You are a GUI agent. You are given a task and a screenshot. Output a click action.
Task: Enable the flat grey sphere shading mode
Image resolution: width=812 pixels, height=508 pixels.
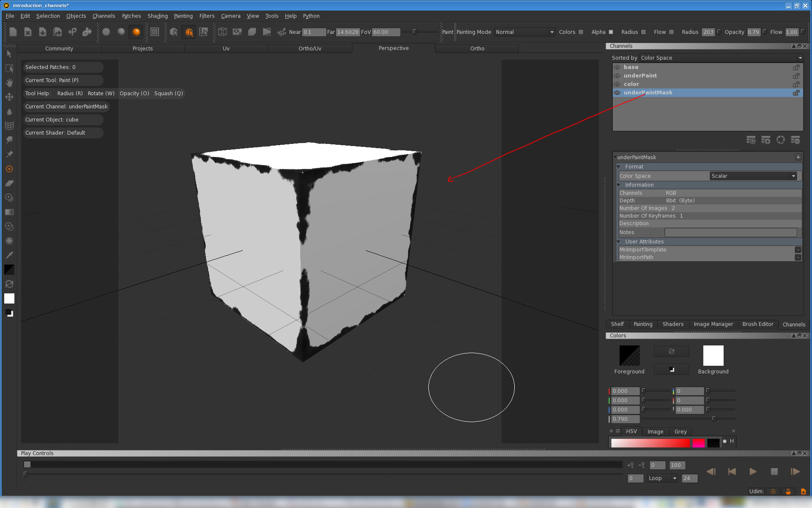point(106,32)
